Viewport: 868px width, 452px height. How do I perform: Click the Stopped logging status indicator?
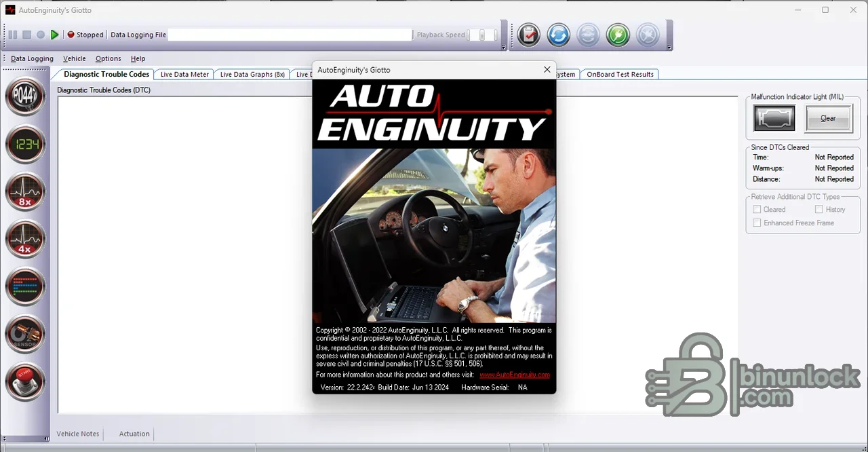[85, 35]
